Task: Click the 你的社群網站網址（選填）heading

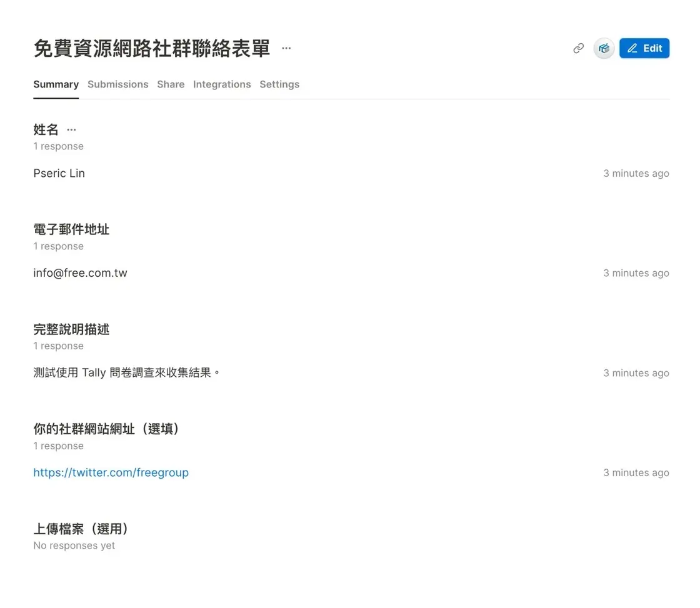Action: coord(106,429)
